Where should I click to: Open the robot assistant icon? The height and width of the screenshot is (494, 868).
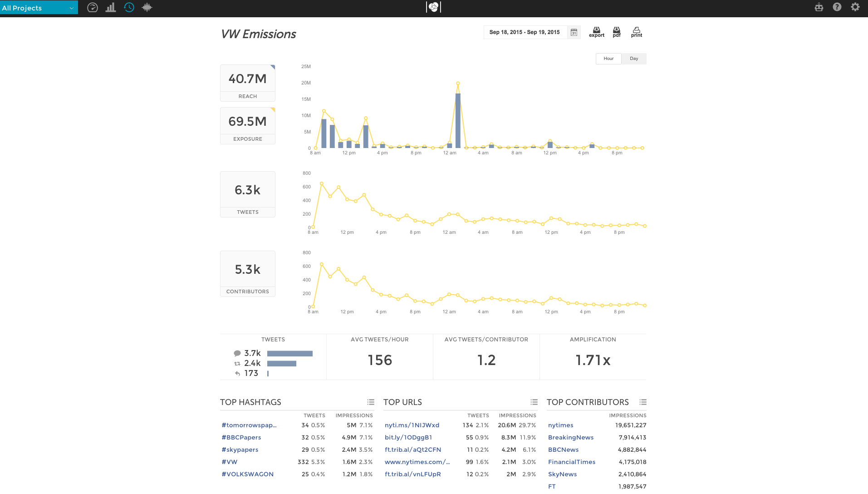pyautogui.click(x=819, y=7)
